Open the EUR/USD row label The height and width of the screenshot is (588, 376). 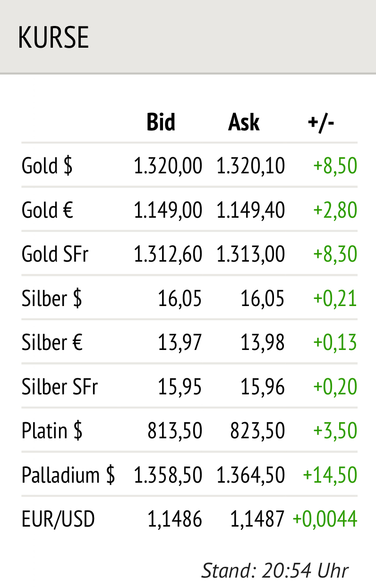(58, 520)
